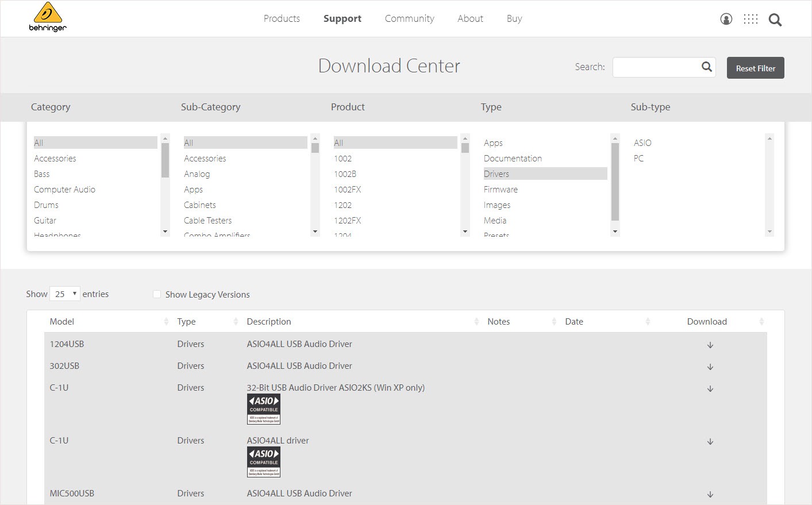Click the header search magnifier icon

pos(775,20)
